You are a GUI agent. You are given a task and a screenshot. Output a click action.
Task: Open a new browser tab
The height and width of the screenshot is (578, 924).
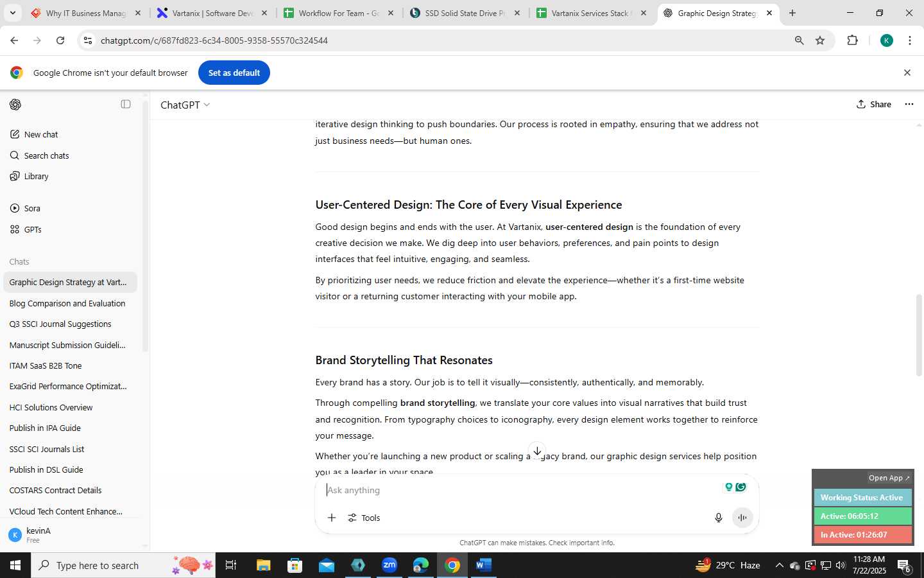click(792, 13)
